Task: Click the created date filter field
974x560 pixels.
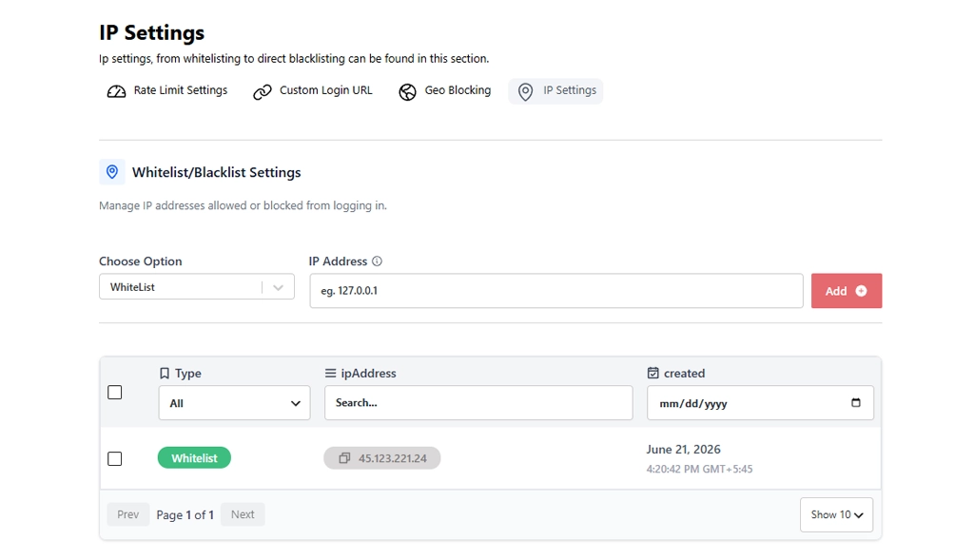Action: click(x=760, y=403)
